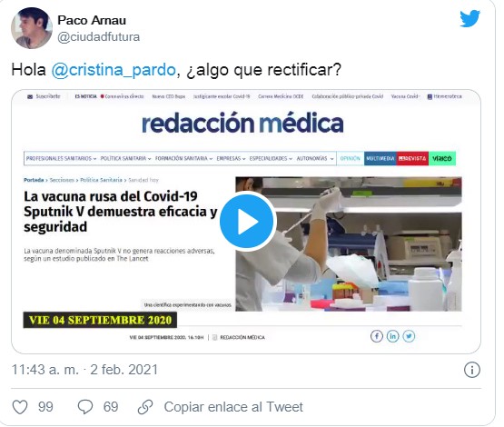Play the embedded video
Screen dimensions: 504x427
247,221
